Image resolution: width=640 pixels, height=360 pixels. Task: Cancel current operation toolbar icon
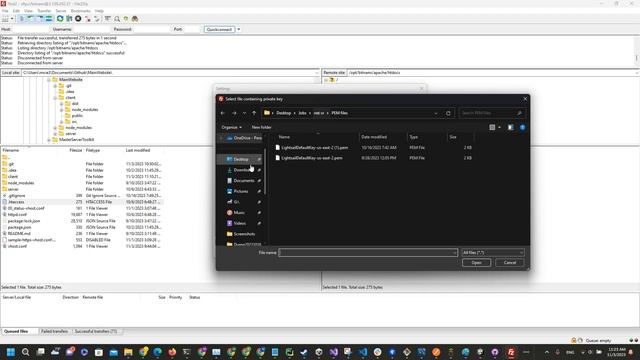point(78,19)
